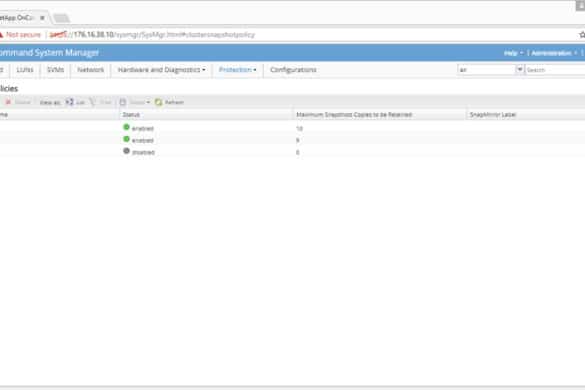Sort by the Status column header
585x390 pixels.
click(x=206, y=115)
